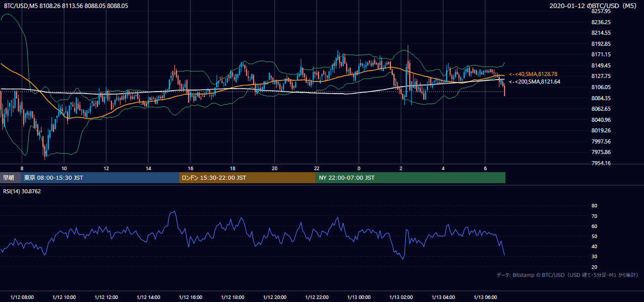644x302 pixels.
Task: Click hour tick 8 under the price chart
Action: pyautogui.click(x=22, y=168)
